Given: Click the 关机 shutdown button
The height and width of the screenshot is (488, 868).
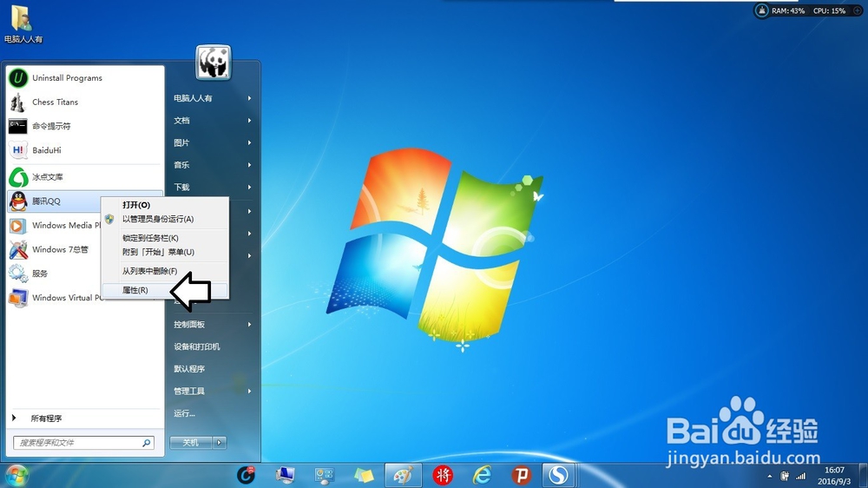Looking at the screenshot, I should [x=190, y=443].
